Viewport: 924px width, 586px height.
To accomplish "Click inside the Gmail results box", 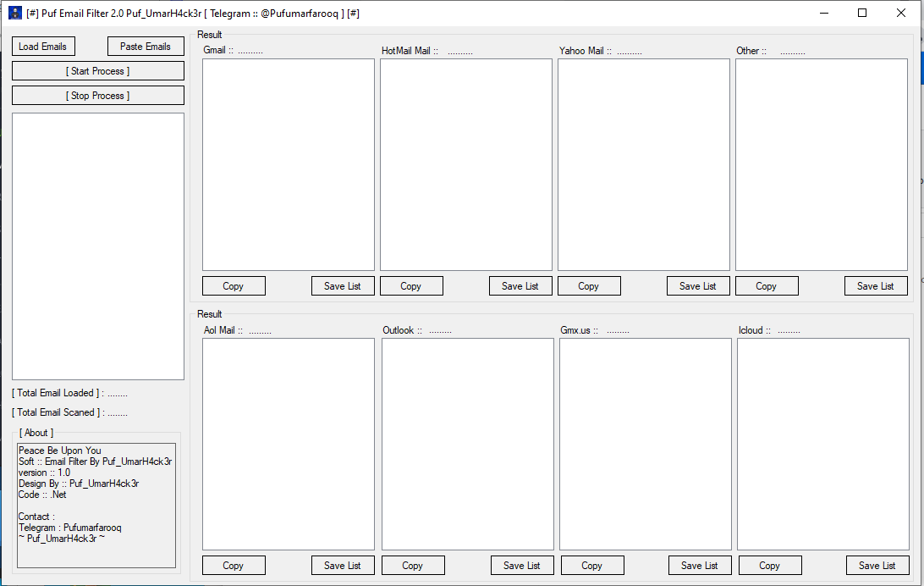I will click(x=289, y=164).
